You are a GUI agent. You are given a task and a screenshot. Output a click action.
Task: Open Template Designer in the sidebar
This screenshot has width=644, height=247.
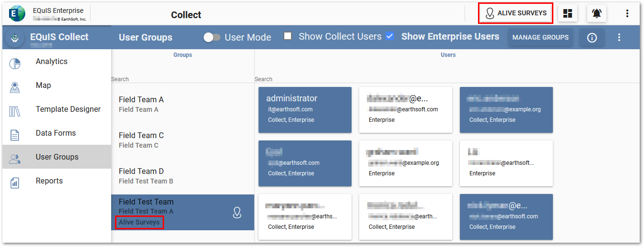click(x=57, y=109)
